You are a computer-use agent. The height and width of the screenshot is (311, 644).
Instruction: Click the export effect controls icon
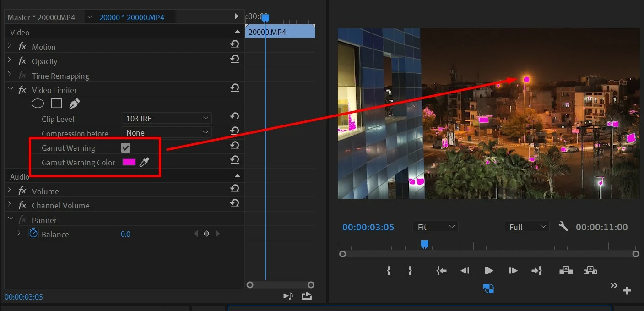pyautogui.click(x=307, y=296)
